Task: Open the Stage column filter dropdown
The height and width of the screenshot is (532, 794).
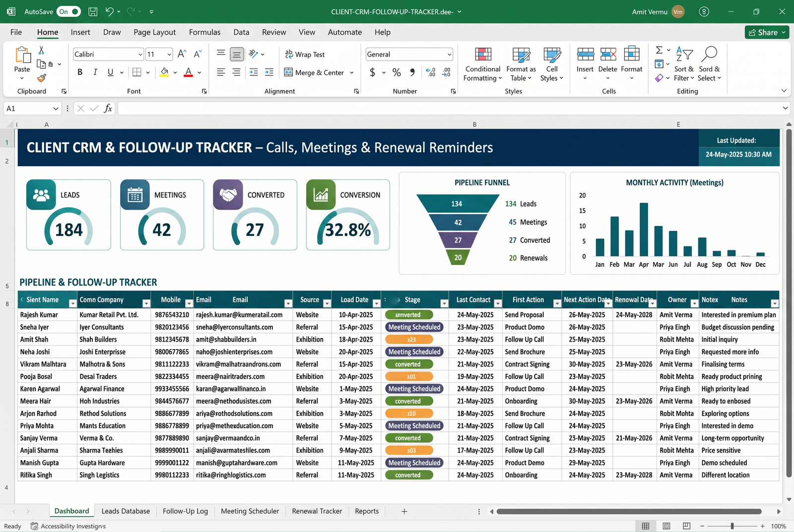Action: click(444, 303)
